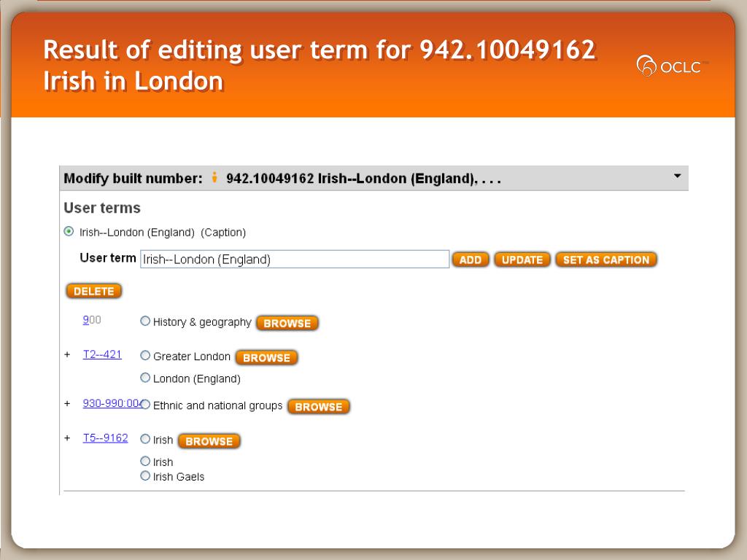Click into the User term text field
Viewport: 747px width, 560px height.
(295, 259)
